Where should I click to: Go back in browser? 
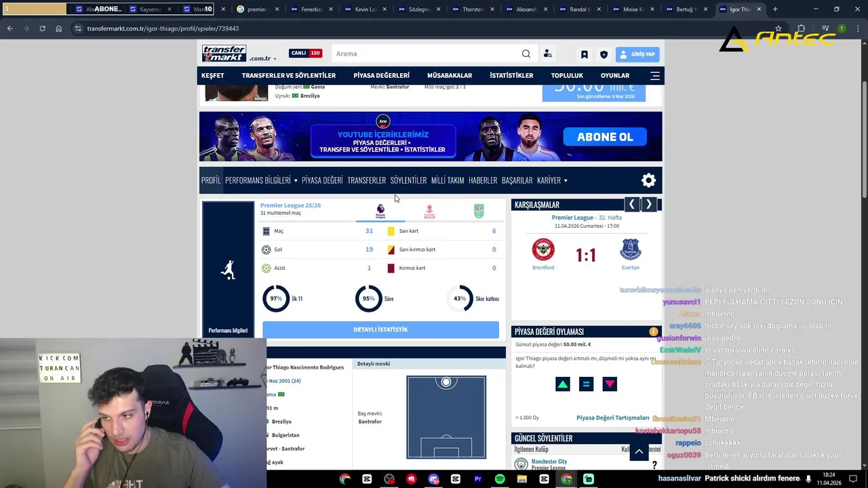(x=9, y=28)
